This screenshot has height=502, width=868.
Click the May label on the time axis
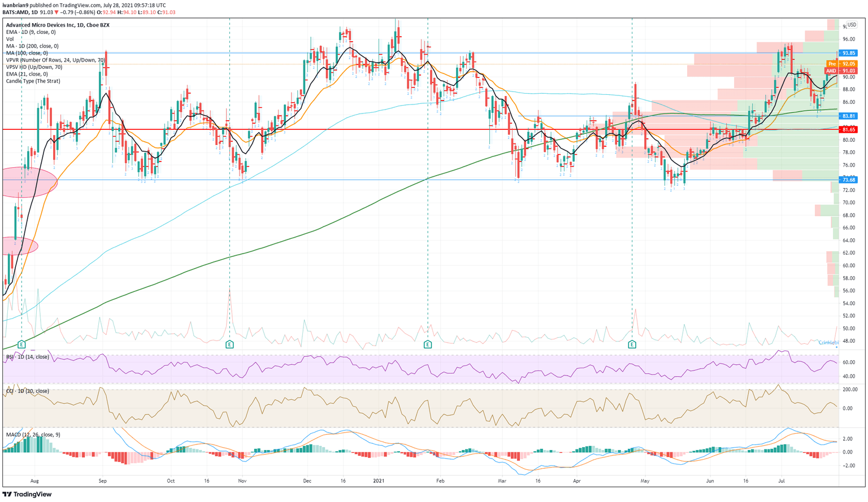coord(645,481)
